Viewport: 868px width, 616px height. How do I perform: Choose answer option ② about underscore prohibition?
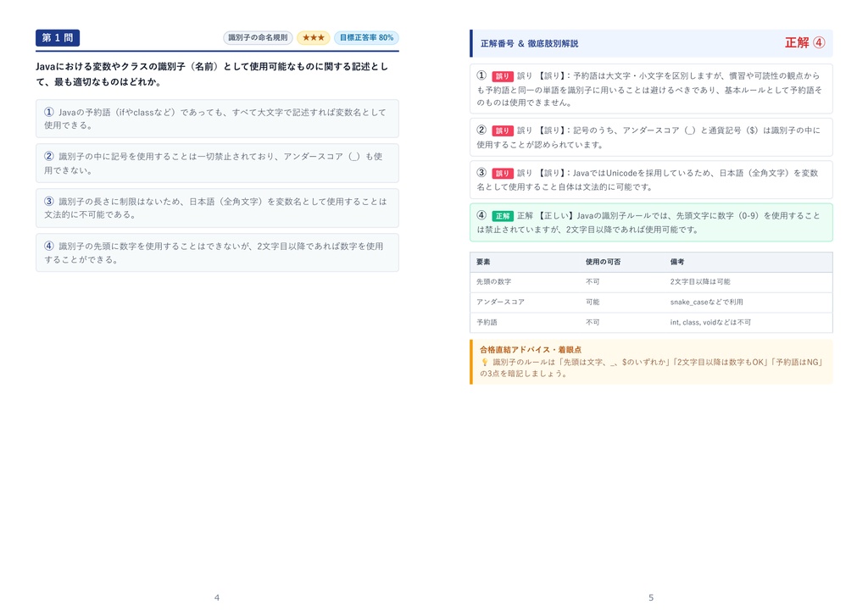[x=217, y=164]
